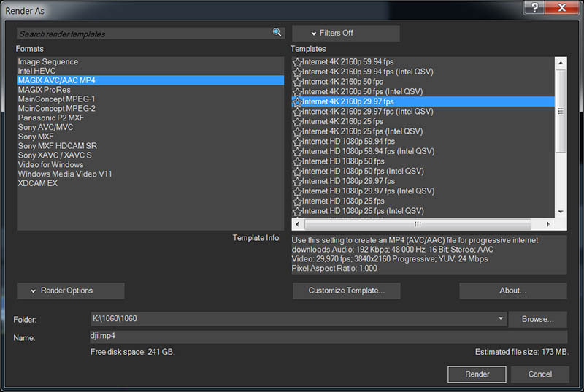Click the templates horizontal scrollbar thumb

tap(418, 224)
